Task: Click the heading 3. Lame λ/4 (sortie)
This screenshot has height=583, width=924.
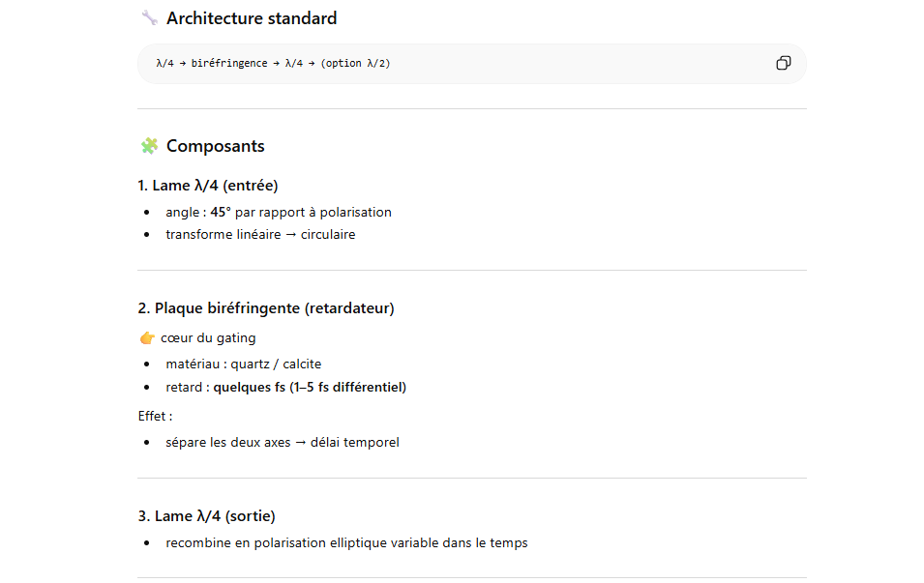Action: pos(207,516)
